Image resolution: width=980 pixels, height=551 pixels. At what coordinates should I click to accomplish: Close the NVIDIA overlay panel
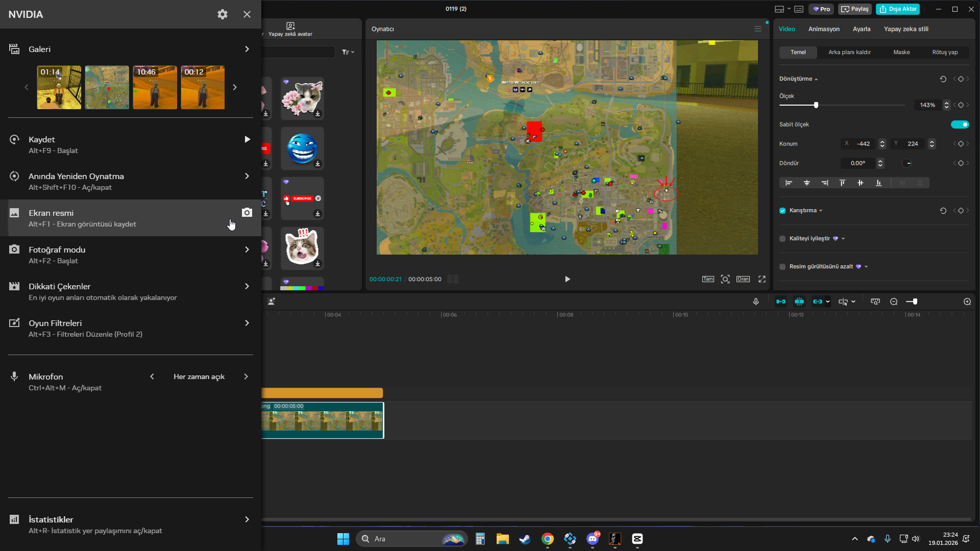(247, 14)
